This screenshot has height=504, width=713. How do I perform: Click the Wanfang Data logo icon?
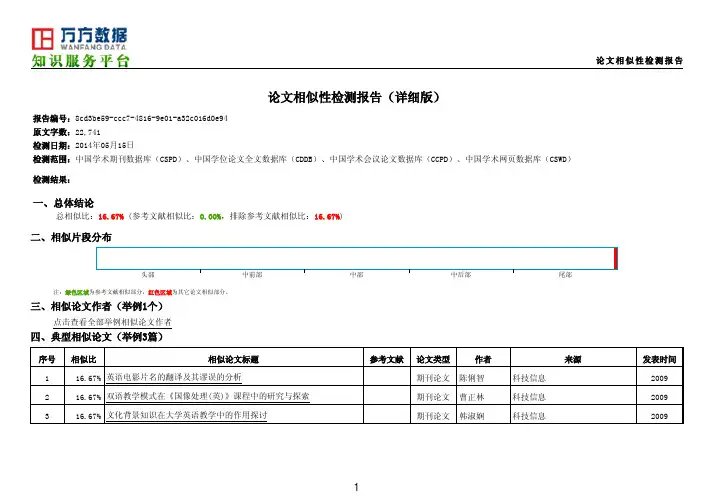coord(42,39)
